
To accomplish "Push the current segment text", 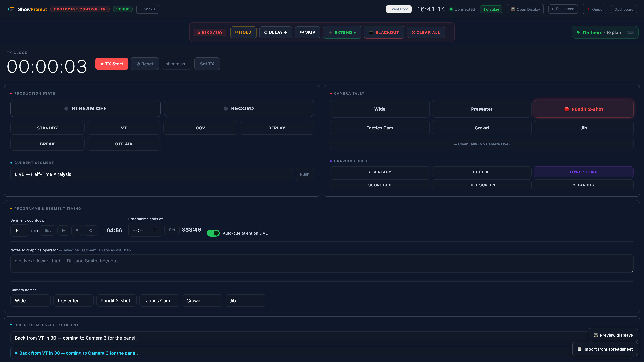I will [305, 174].
